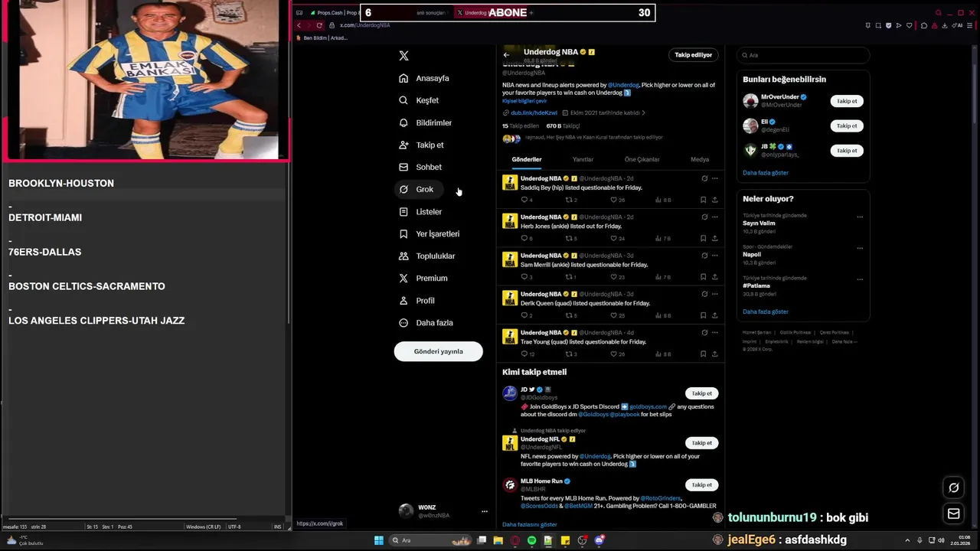
Task: Share the Sam Merrill post
Action: point(714,276)
